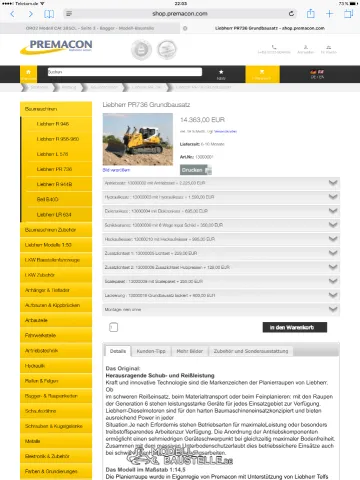Screen dimensions: 360x480
Task: Click the 14.363,00 EUR price text
Action: 202,120
